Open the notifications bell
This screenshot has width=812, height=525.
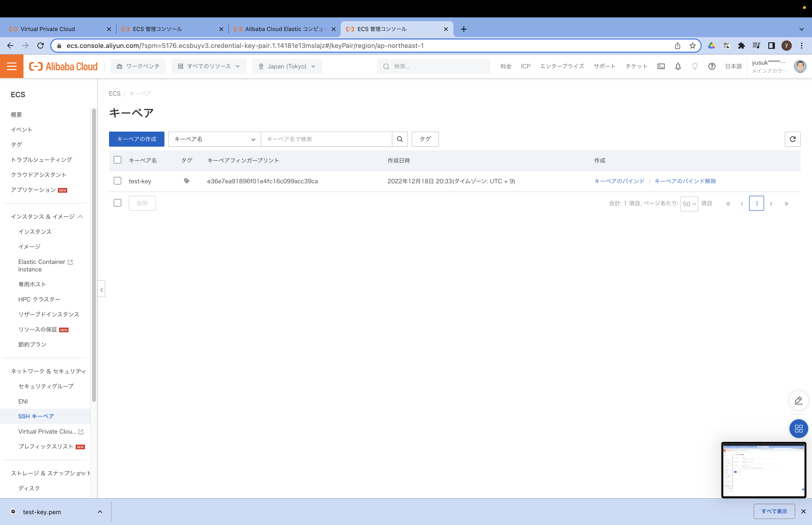tap(678, 66)
